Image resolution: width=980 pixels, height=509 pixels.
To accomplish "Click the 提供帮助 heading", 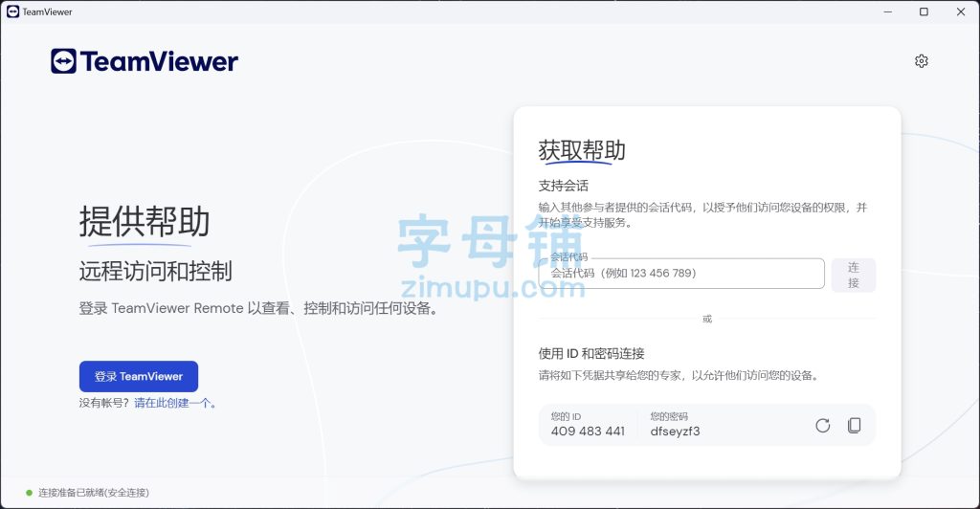I will [145, 221].
